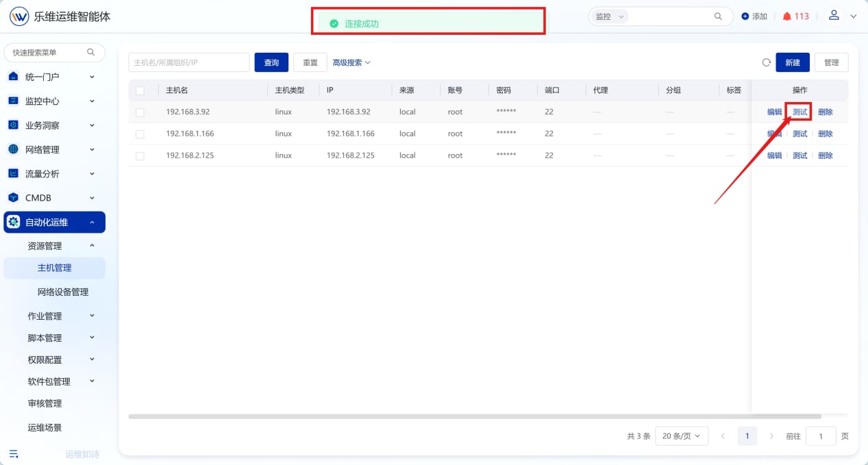The height and width of the screenshot is (465, 868).
Task: Open the user profile icon
Action: [x=834, y=15]
